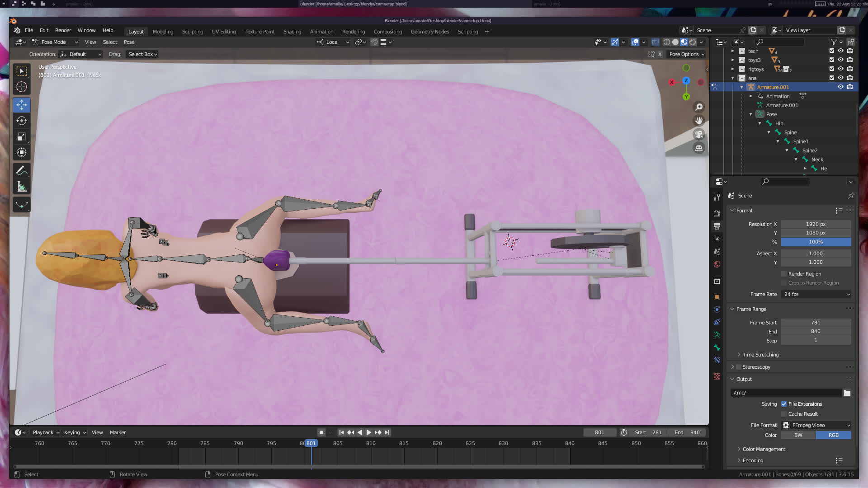The height and width of the screenshot is (488, 868).
Task: Switch to the Sculpting workspace tab
Action: 192,32
